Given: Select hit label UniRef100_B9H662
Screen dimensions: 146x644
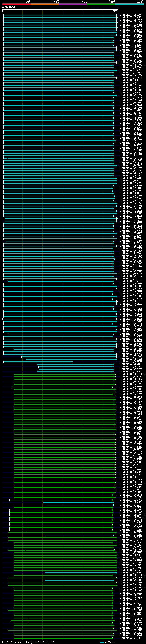Looking at the screenshot, I should point(131,85).
